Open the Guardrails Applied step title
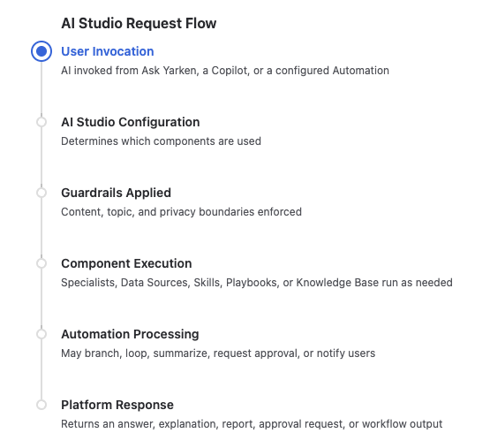The height and width of the screenshot is (448, 490). [x=116, y=193]
